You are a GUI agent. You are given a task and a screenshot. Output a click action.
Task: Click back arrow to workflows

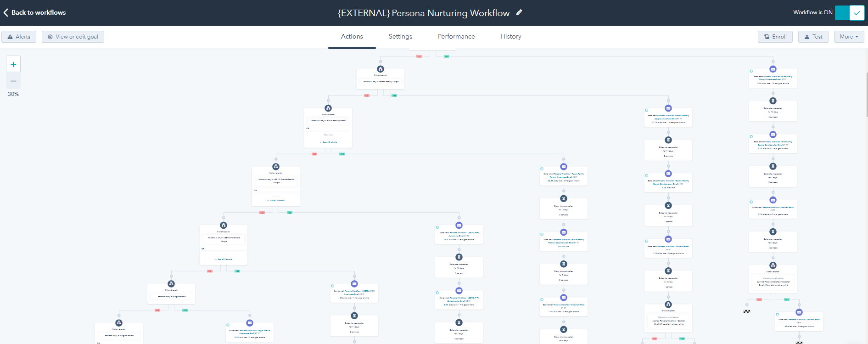point(6,12)
